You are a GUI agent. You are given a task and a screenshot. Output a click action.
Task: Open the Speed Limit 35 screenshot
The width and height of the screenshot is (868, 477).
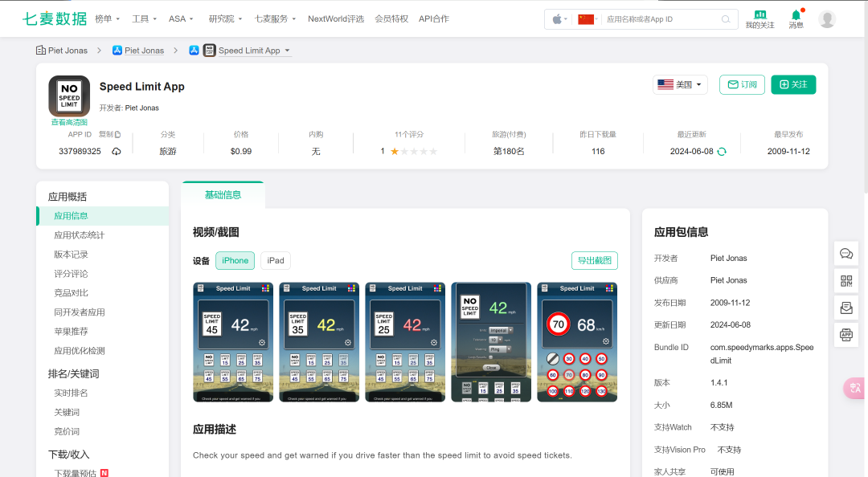[319, 342]
